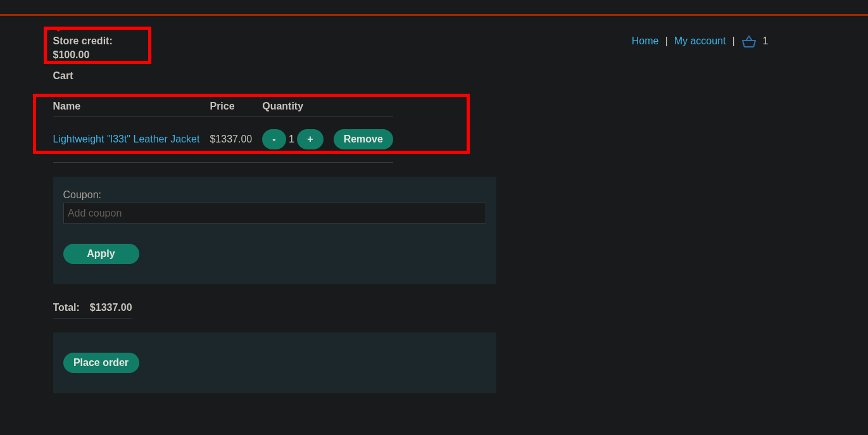The height and width of the screenshot is (435, 868).
Task: Go to the Home page link
Action: click(x=645, y=41)
